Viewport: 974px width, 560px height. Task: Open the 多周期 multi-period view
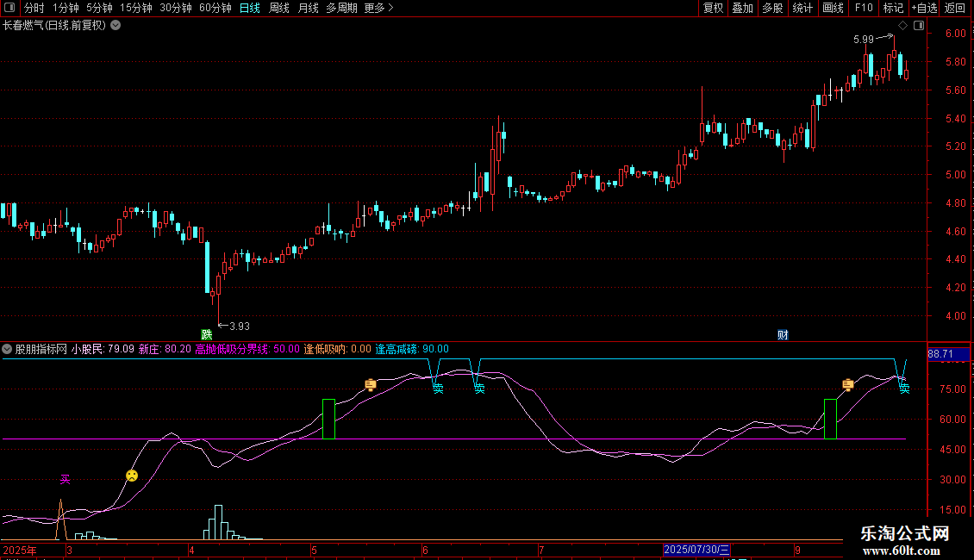pyautogui.click(x=341, y=8)
